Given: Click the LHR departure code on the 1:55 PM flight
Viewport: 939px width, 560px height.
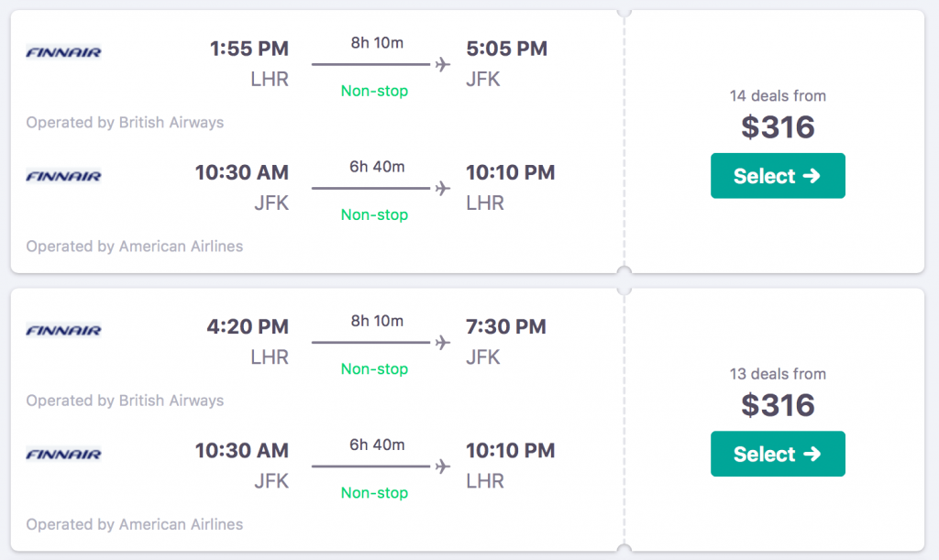Looking at the screenshot, I should tap(271, 79).
